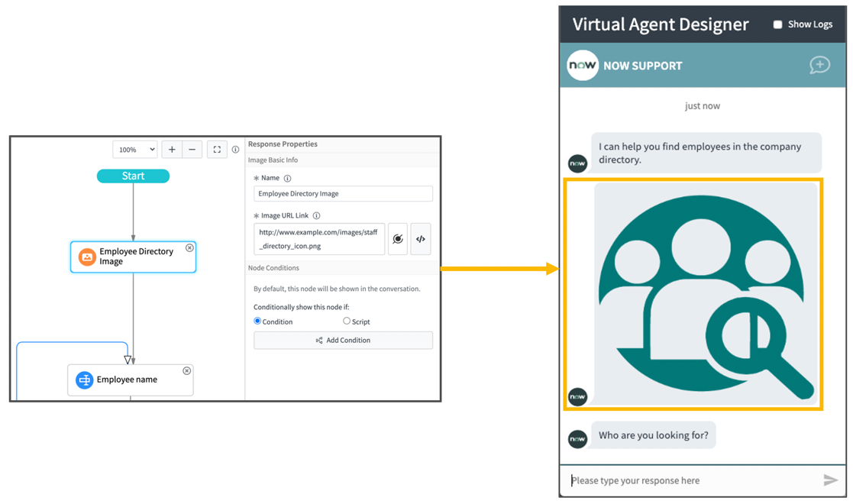Image resolution: width=853 pixels, height=504 pixels.
Task: Toggle the preview eye icon beside Image URL Link
Action: pyautogui.click(x=398, y=238)
